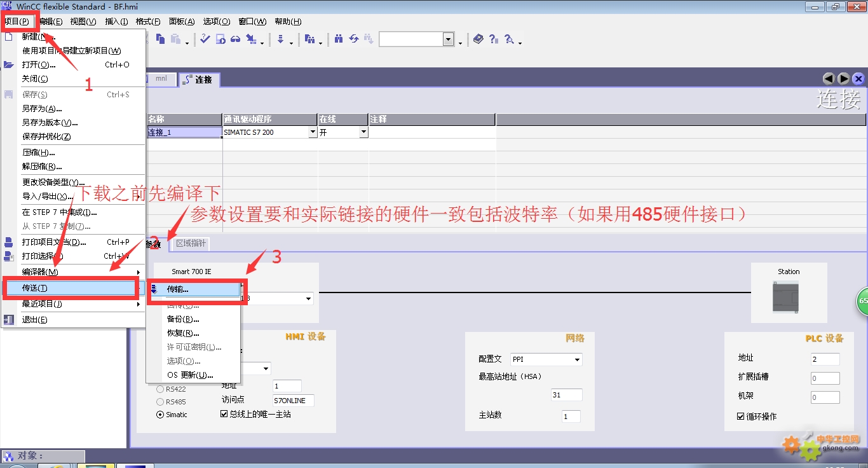
Task: Click the HMI 地址 input field
Action: point(287,386)
